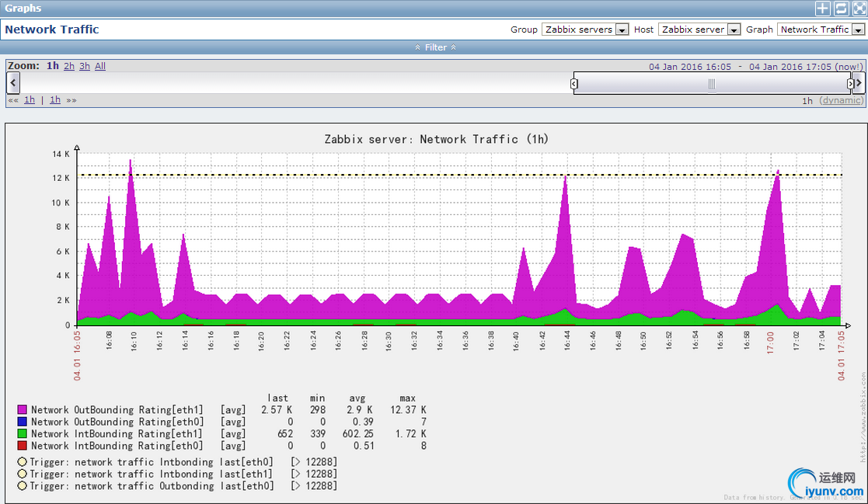Click the scroll right arrow on timeline

[x=859, y=83]
